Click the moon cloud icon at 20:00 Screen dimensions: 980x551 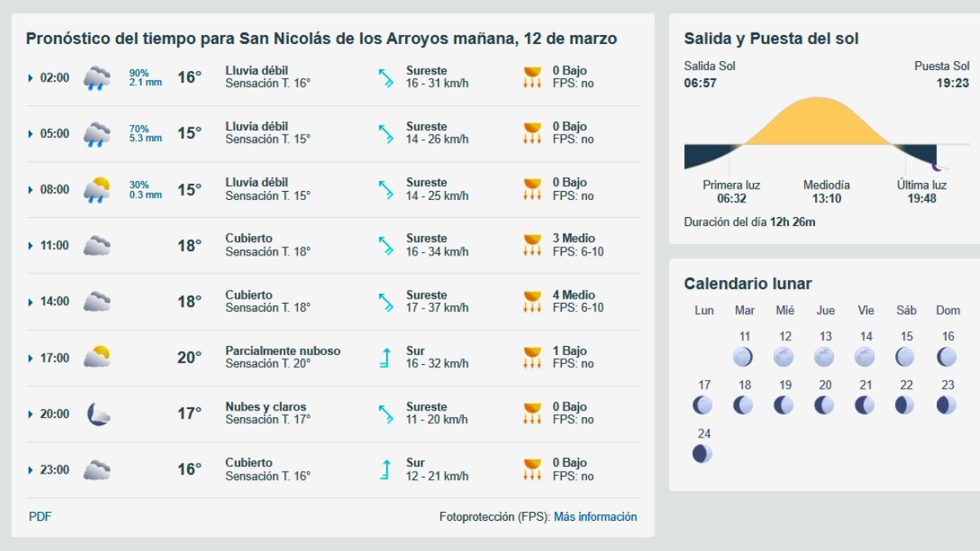[98, 414]
